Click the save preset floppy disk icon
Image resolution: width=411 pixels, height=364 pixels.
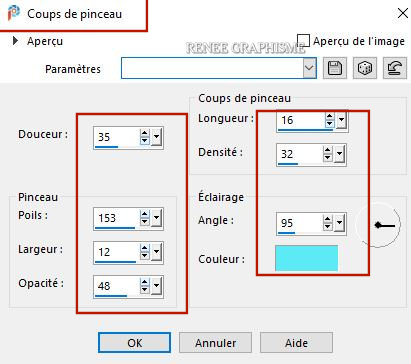(x=335, y=68)
